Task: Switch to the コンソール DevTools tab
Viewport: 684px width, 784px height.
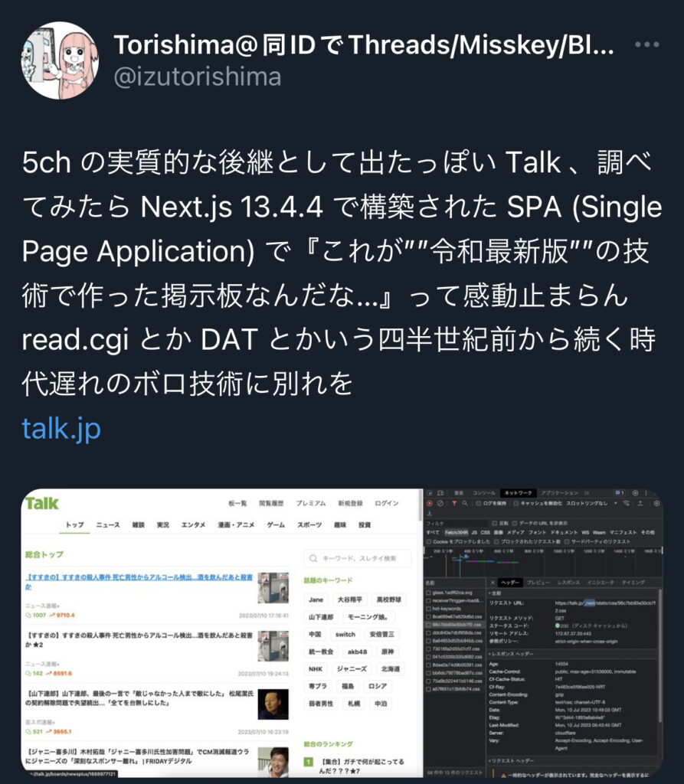Action: point(484,493)
